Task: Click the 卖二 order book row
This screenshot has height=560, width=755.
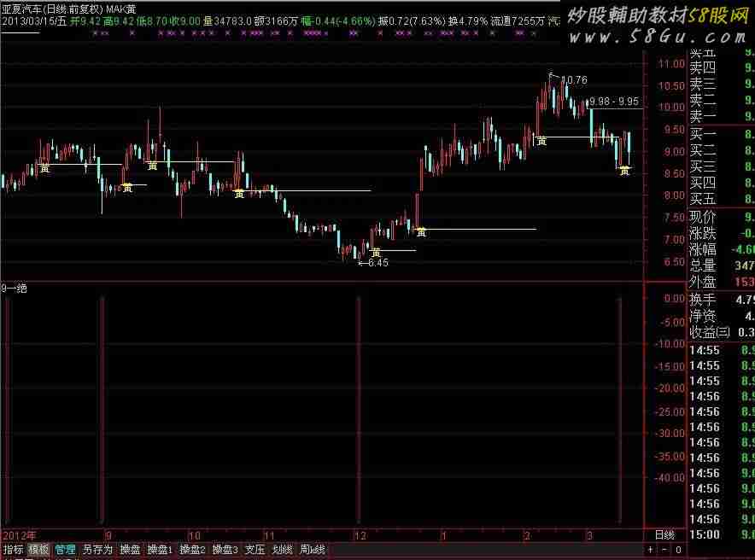Action: (722, 100)
